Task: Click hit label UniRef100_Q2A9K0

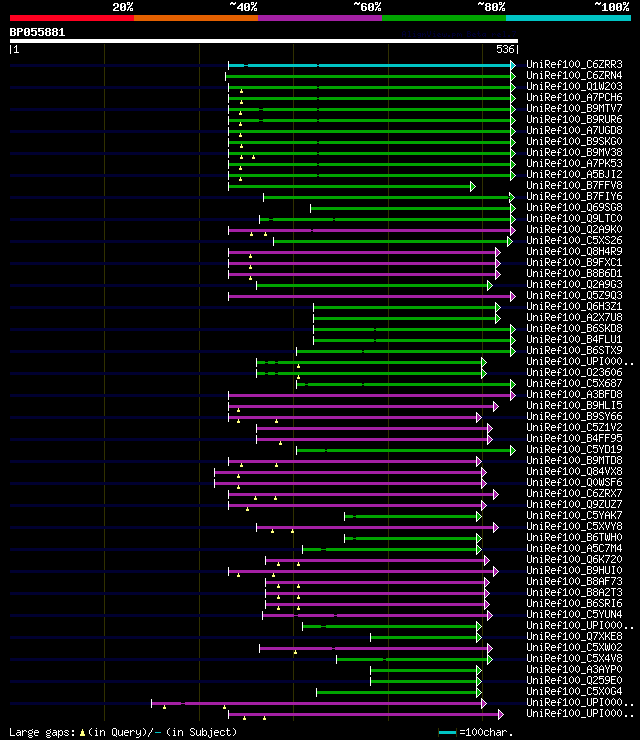Action: click(x=574, y=229)
